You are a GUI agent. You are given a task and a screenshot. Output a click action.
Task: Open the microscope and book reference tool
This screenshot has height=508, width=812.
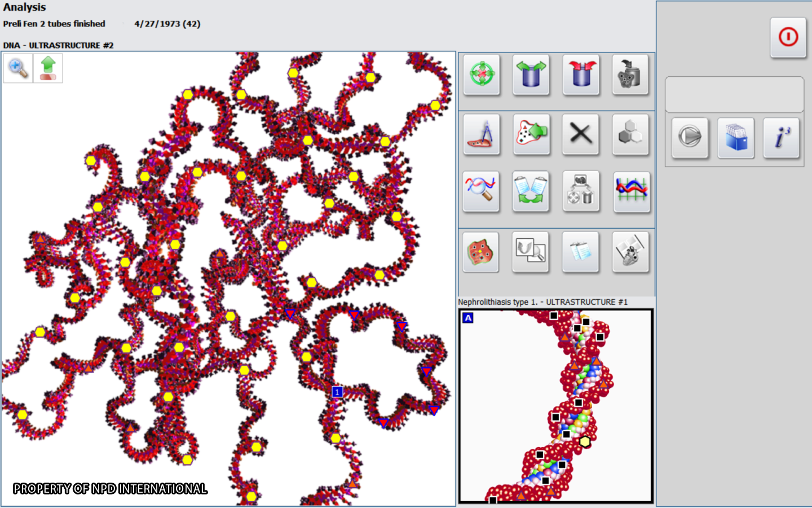[630, 252]
